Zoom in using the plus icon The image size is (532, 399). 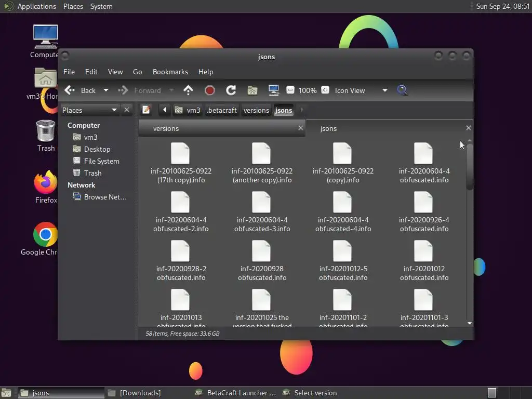pos(325,90)
